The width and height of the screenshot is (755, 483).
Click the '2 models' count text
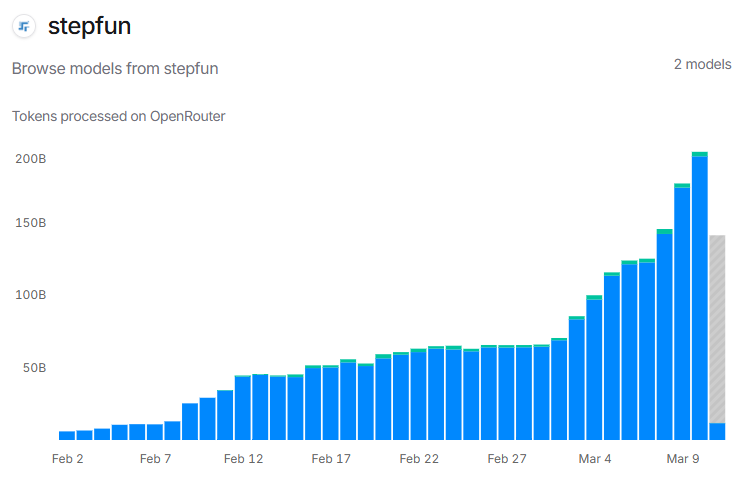tap(702, 64)
